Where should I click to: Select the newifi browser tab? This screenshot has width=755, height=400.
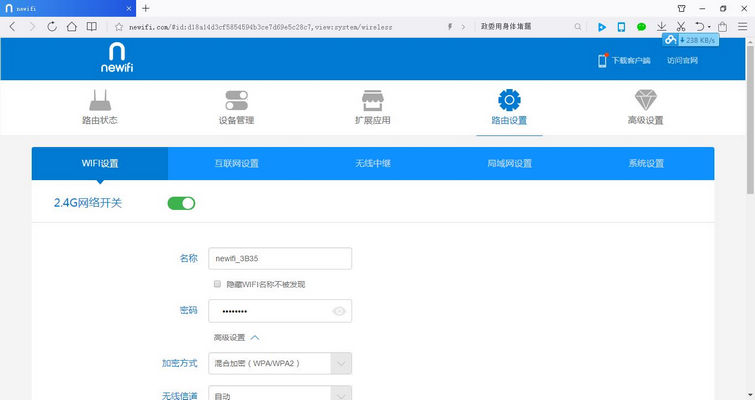point(68,8)
